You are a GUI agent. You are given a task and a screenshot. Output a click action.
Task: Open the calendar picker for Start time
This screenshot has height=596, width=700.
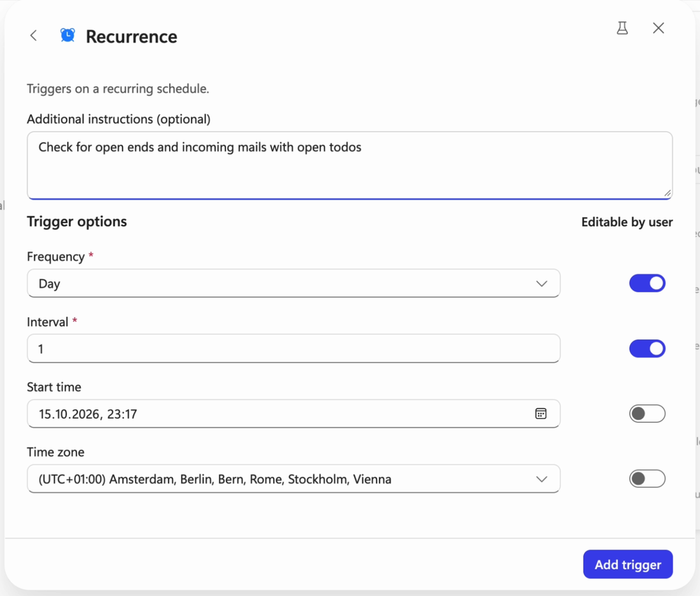point(541,414)
